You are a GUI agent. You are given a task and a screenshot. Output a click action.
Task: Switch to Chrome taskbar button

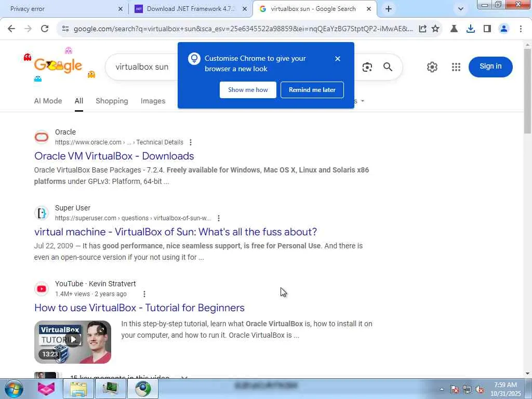tap(143, 389)
